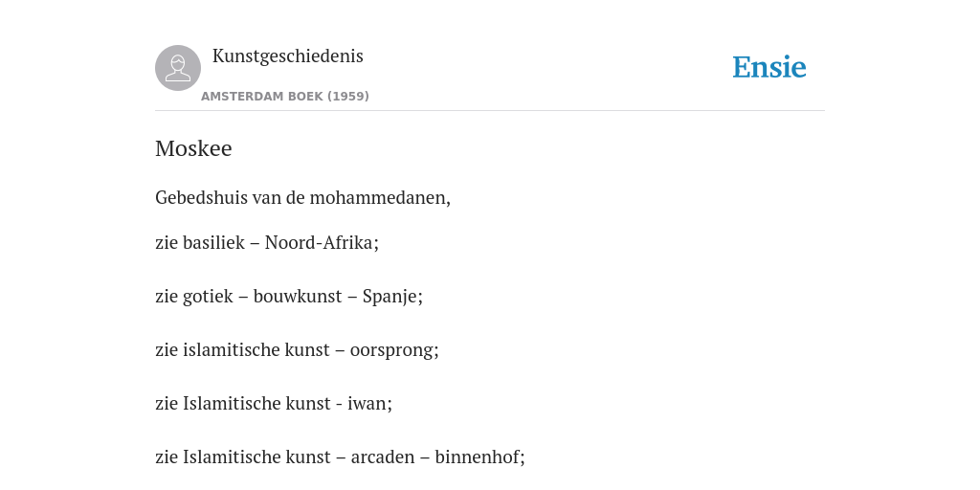This screenshot has width=980, height=490.
Task: Click the Spanje reference
Action: pyautogui.click(x=392, y=297)
